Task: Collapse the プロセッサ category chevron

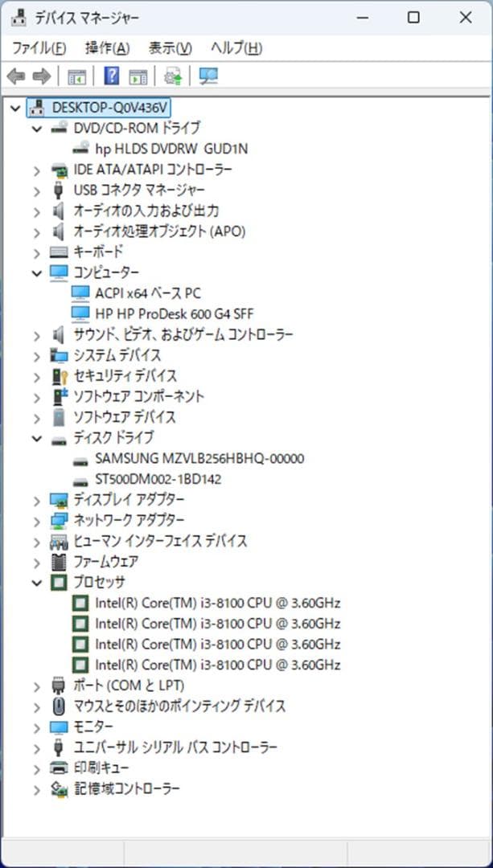Action: point(36,583)
